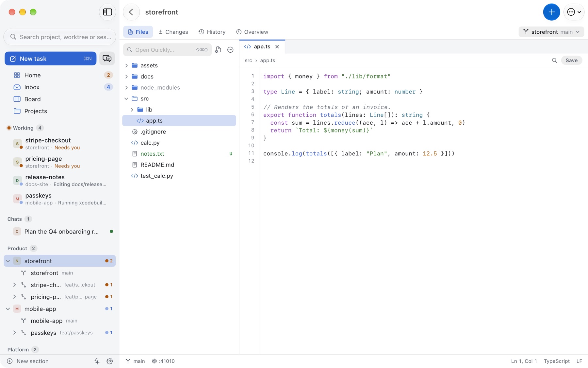The image size is (588, 368).
Task: Toggle the sidebar panel icon
Action: pos(107,12)
